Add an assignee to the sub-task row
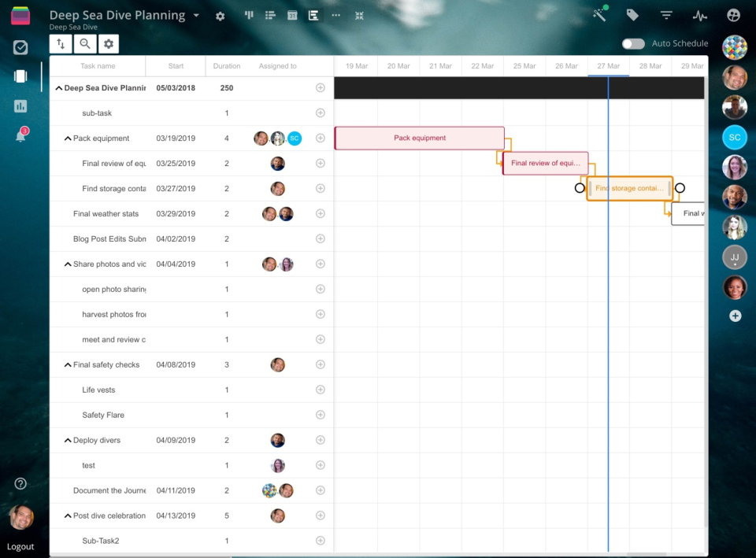756x558 pixels. click(x=321, y=113)
